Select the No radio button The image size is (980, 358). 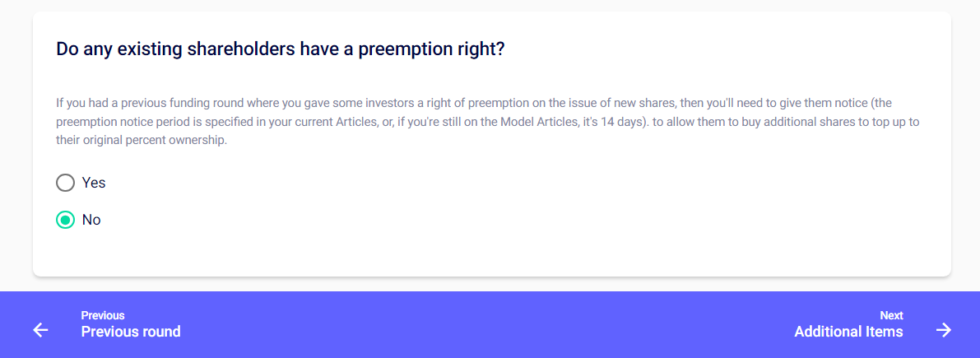(65, 220)
